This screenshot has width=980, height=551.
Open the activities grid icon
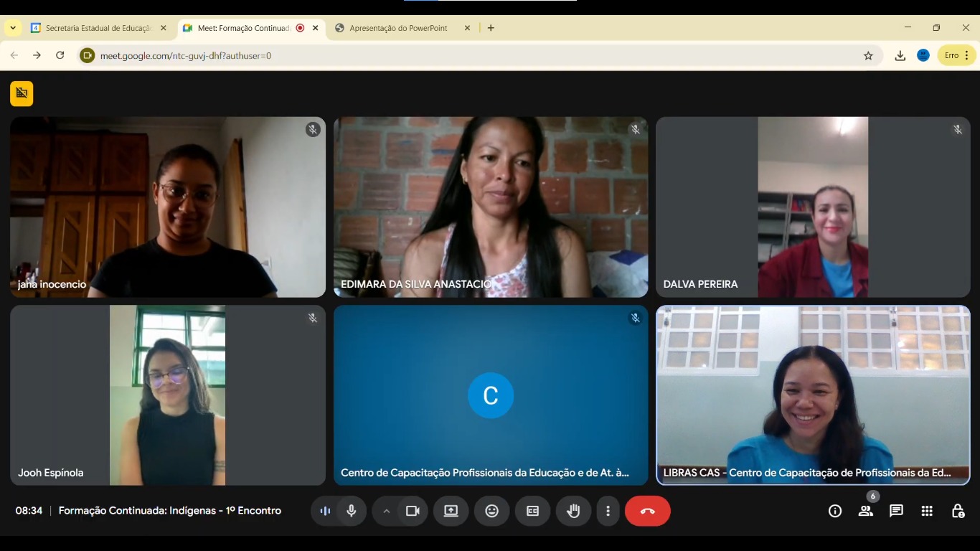pyautogui.click(x=927, y=511)
